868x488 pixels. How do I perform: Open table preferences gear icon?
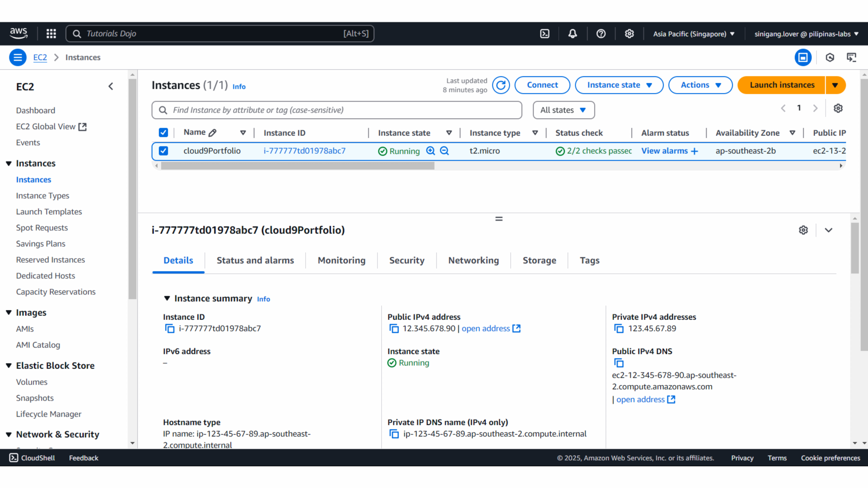coord(838,108)
